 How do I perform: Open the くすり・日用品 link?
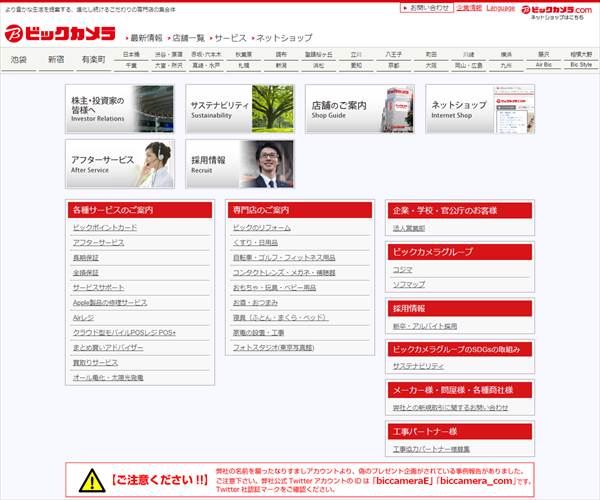click(255, 243)
